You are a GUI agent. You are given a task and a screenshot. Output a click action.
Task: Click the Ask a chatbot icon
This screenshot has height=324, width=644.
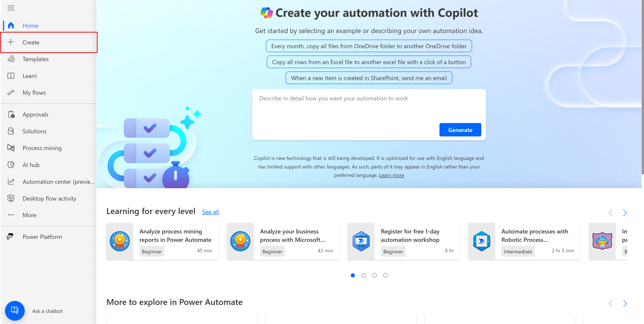click(15, 310)
